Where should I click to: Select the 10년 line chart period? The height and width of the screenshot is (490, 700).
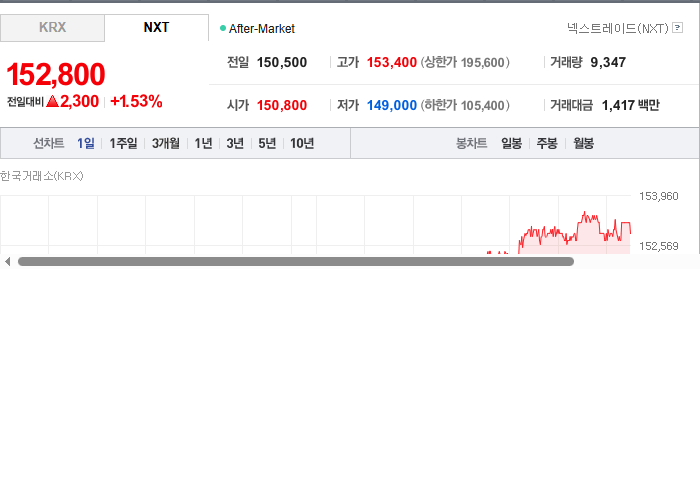pos(302,143)
